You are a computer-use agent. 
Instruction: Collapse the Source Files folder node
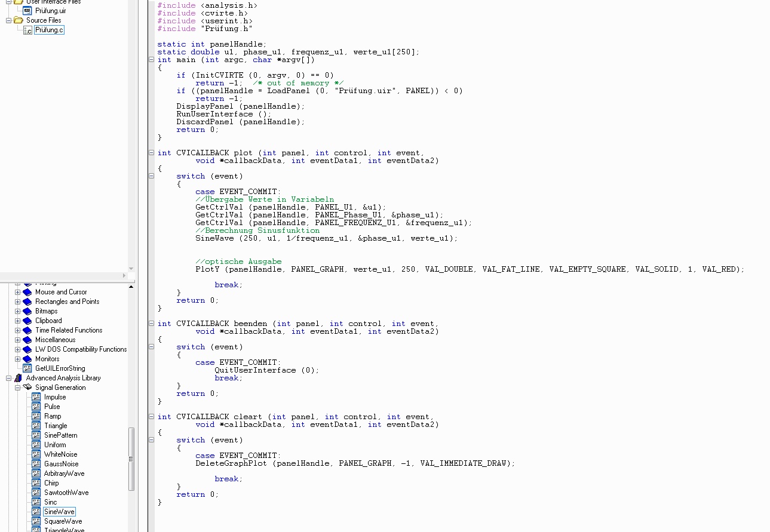pyautogui.click(x=8, y=20)
